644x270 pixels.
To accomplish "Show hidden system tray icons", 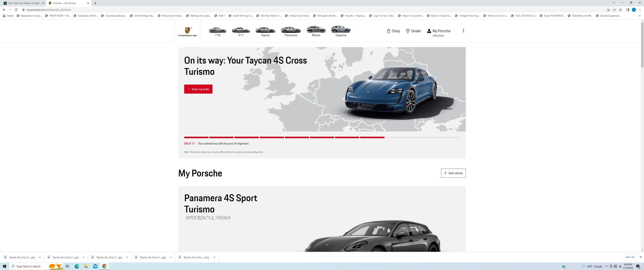I will 606,266.
